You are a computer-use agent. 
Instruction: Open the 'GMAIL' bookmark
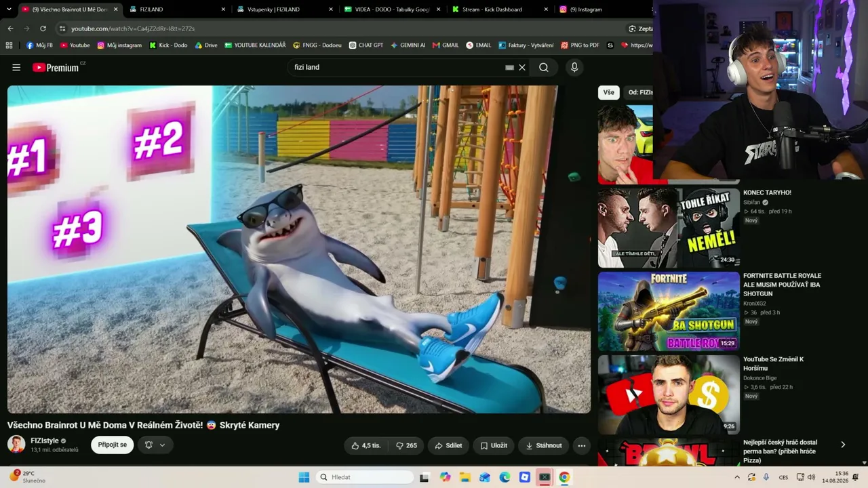(446, 45)
